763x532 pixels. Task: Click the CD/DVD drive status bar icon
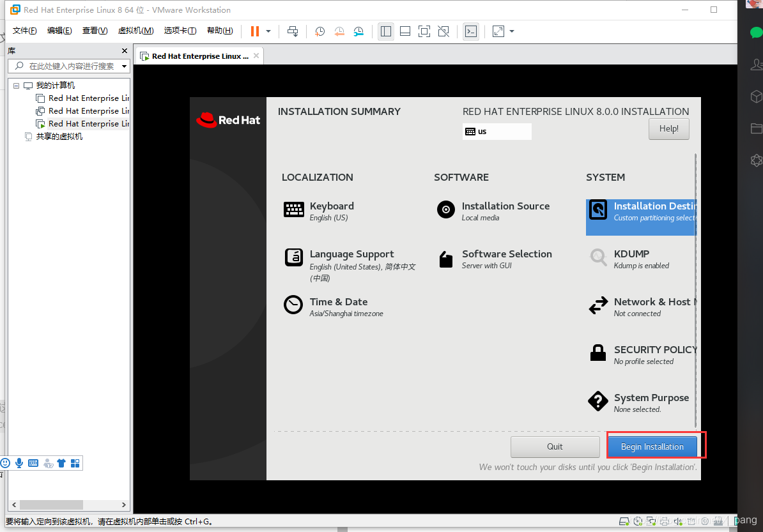tap(638, 521)
